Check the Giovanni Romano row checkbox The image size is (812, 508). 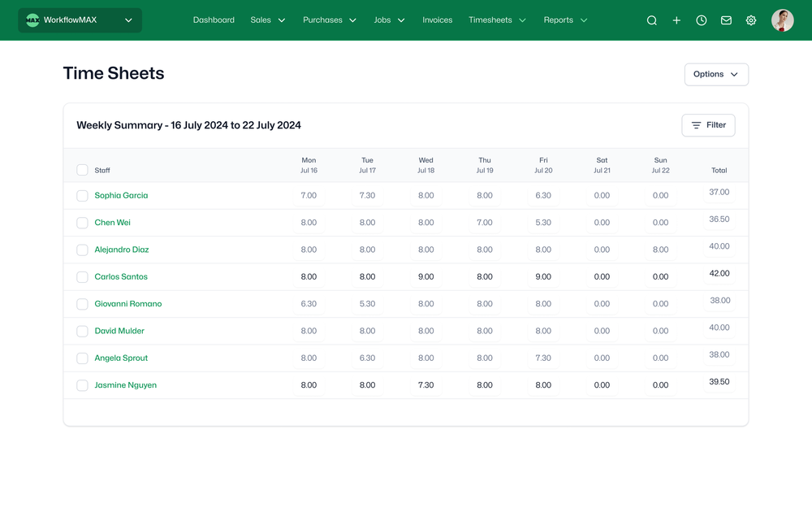pos(82,304)
